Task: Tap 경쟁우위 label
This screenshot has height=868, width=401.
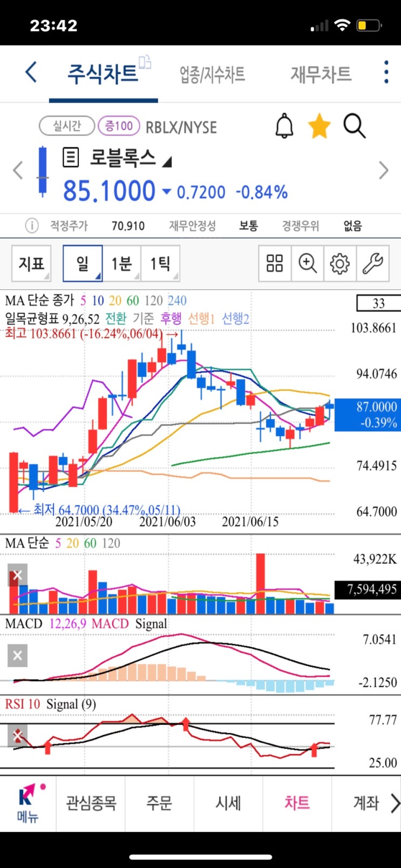Action: [301, 226]
